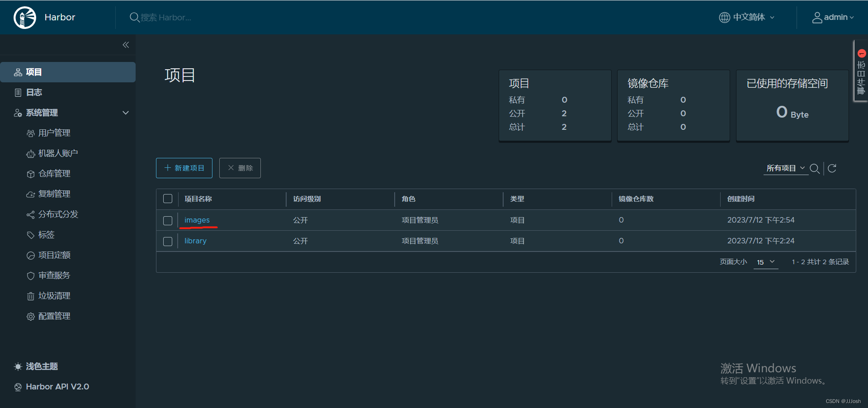Click the 搜索 Harbor search field
Screen dimensions: 868x408
pyautogui.click(x=166, y=17)
